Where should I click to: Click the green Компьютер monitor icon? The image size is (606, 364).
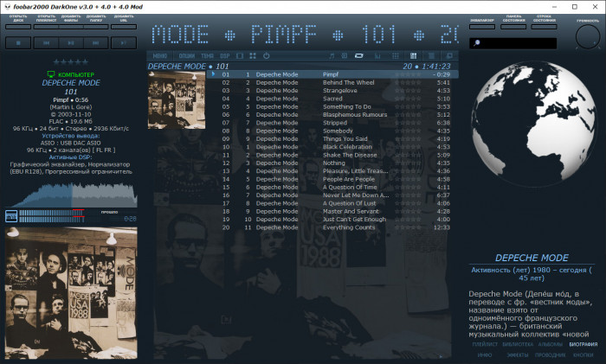[50, 74]
